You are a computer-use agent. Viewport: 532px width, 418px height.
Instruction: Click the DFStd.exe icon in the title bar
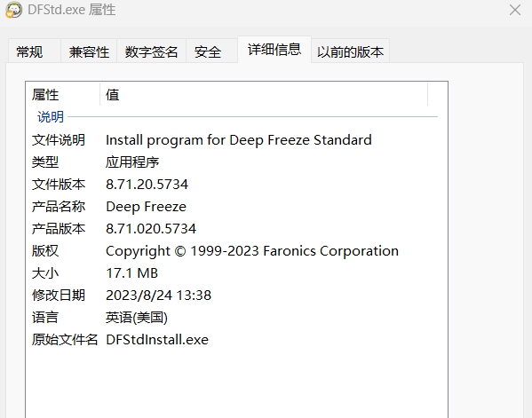pos(13,10)
